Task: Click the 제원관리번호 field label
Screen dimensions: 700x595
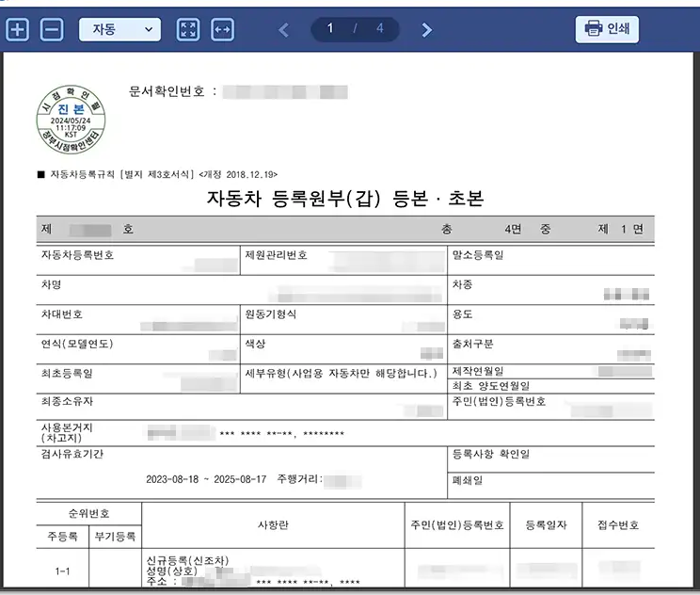Action: (276, 255)
